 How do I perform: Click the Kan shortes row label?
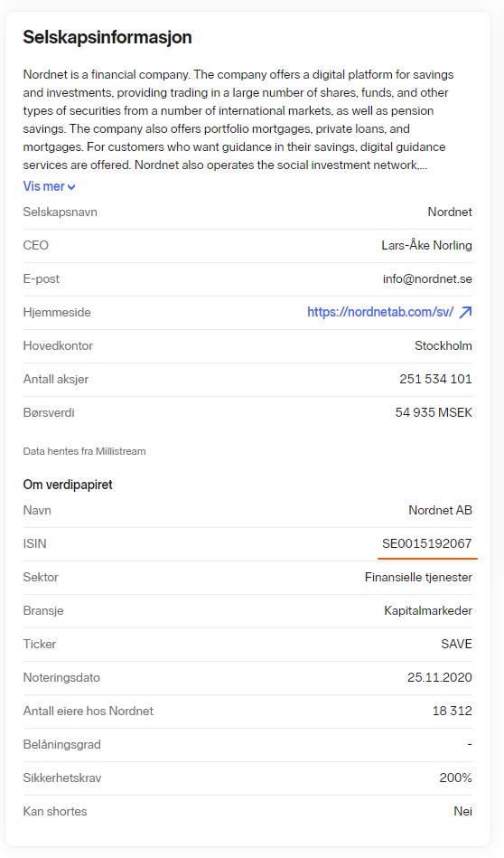coord(55,811)
